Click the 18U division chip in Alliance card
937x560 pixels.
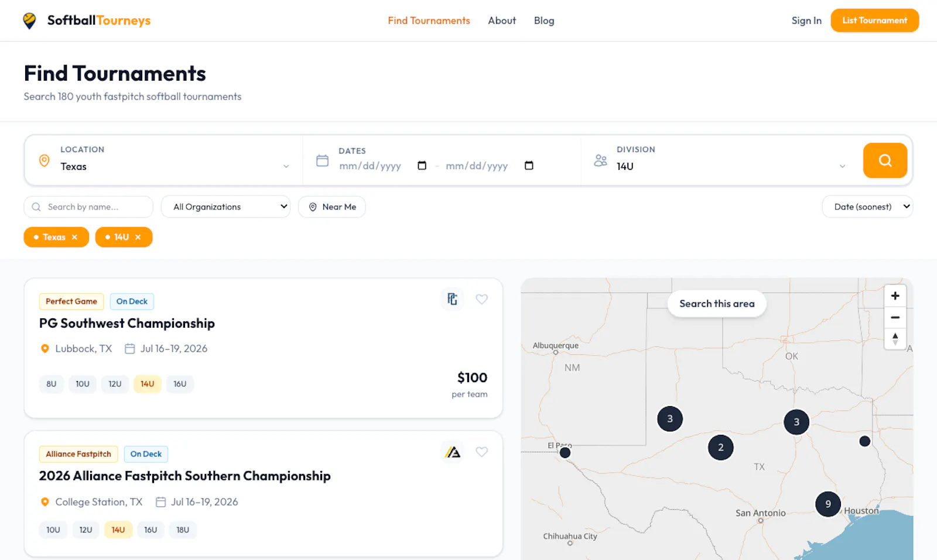pos(183,530)
